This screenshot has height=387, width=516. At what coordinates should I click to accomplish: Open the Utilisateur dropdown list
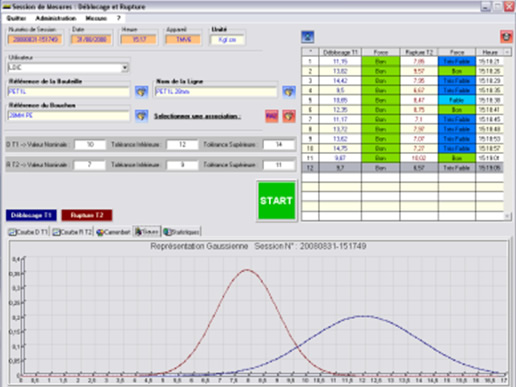[x=125, y=68]
